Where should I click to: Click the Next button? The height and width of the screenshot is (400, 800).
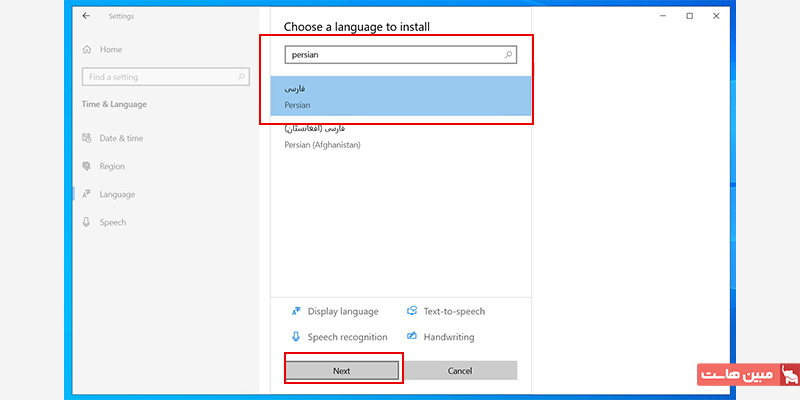(x=341, y=370)
